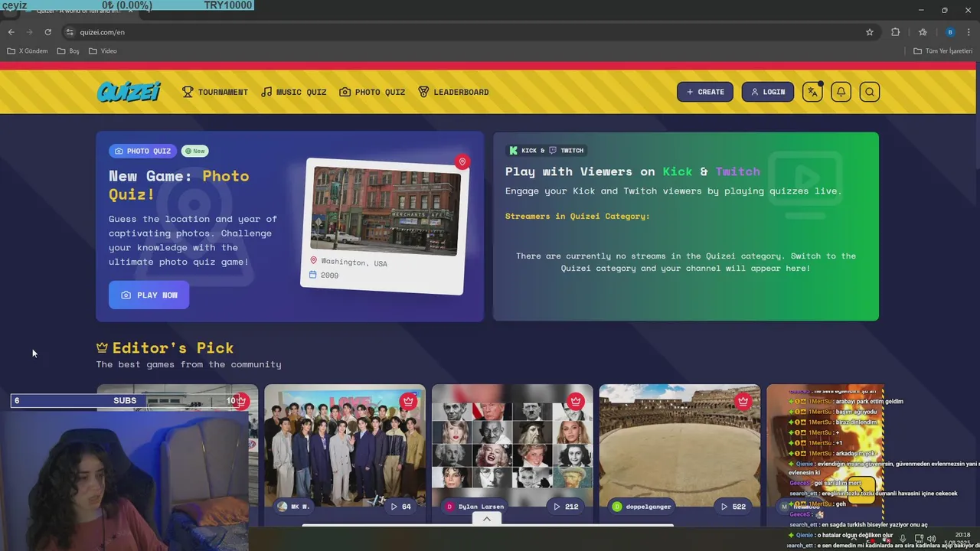
Task: Open the Boş bookmarks folder
Action: (x=68, y=51)
